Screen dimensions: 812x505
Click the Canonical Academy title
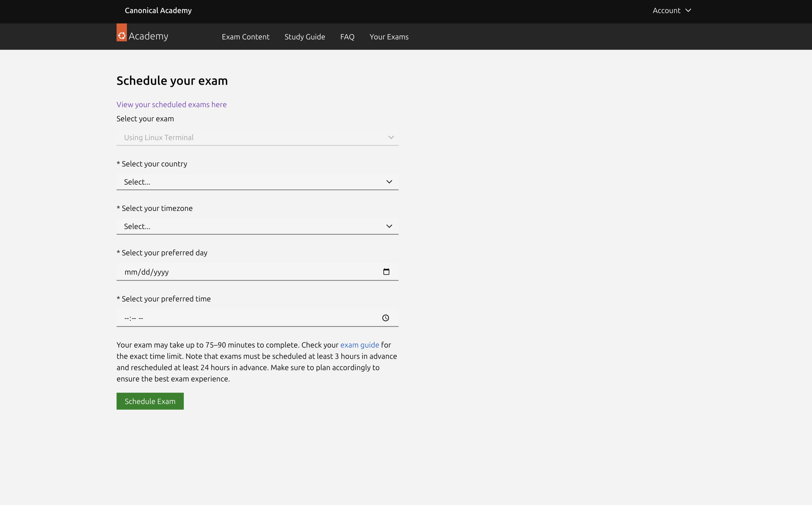point(158,10)
